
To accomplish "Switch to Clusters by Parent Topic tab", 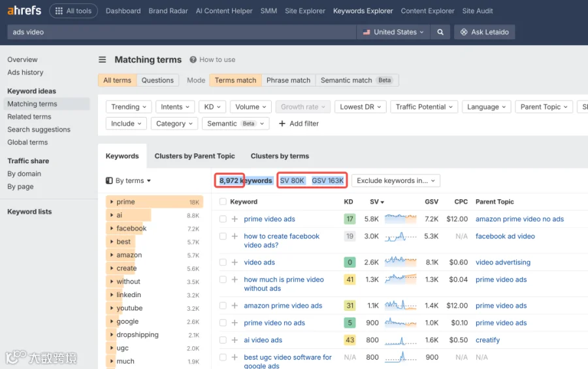I will pos(195,156).
